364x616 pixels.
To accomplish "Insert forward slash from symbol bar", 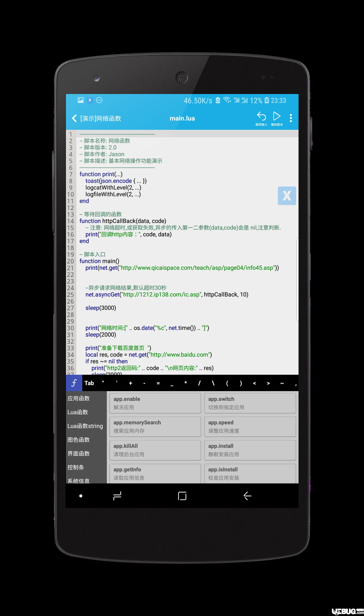I will pyautogui.click(x=199, y=383).
